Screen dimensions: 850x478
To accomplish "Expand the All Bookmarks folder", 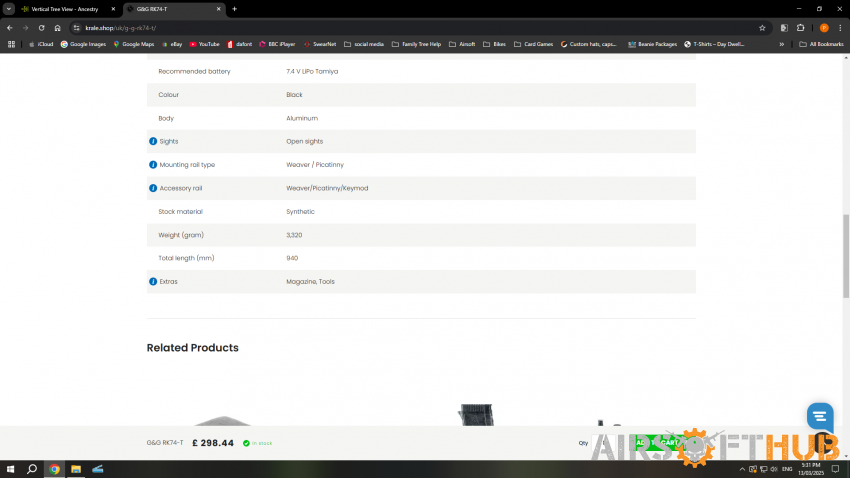I will (x=821, y=44).
